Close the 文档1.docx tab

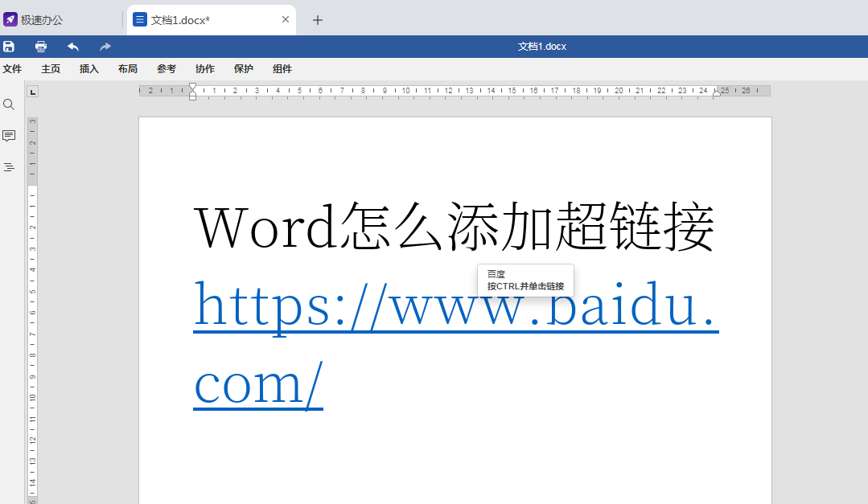286,19
